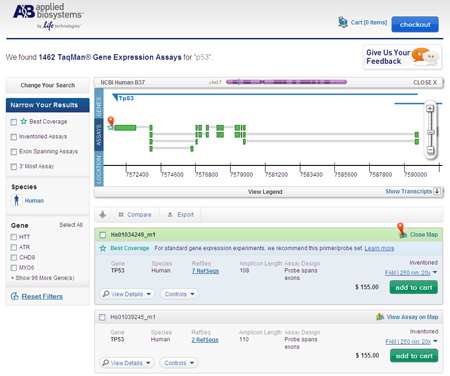Click Learn more link in Best Coverage note
Screen dimensions: 450x376
coord(379,248)
